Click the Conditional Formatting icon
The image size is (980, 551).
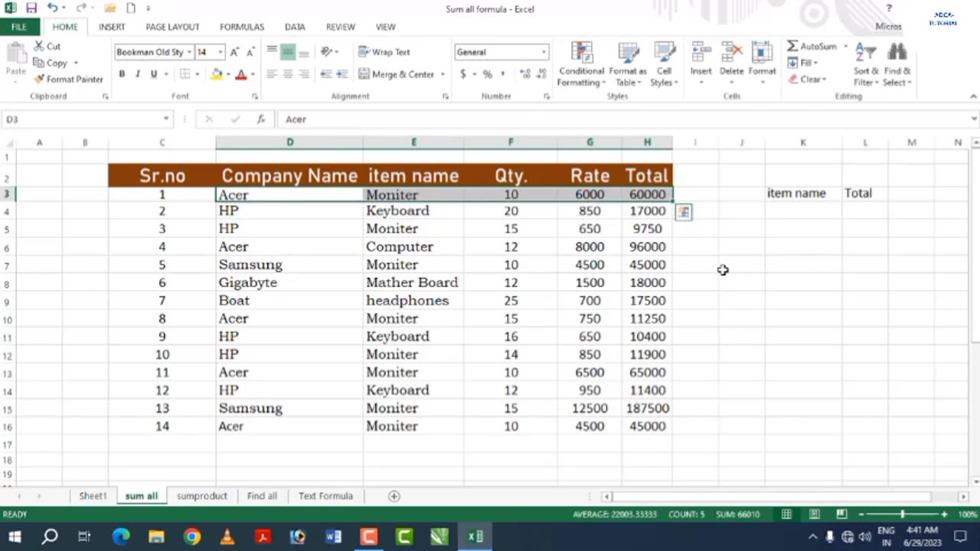coord(581,53)
